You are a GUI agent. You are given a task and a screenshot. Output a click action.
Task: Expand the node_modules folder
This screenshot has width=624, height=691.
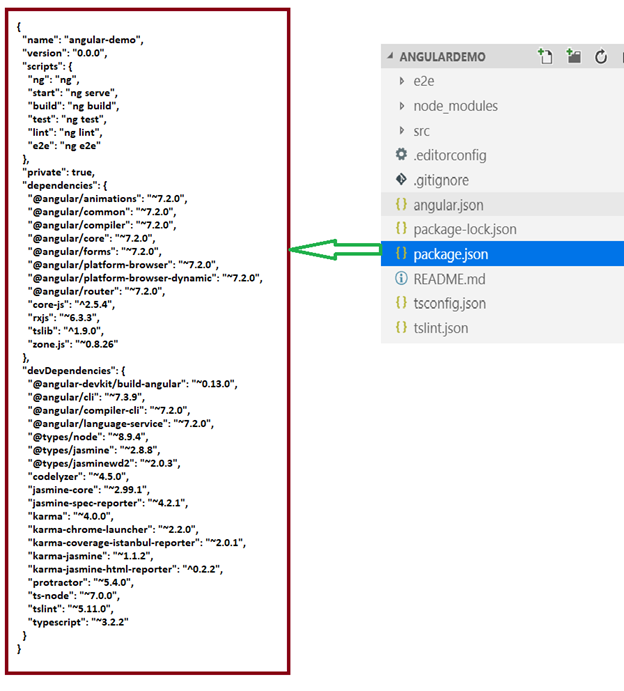coord(401,106)
